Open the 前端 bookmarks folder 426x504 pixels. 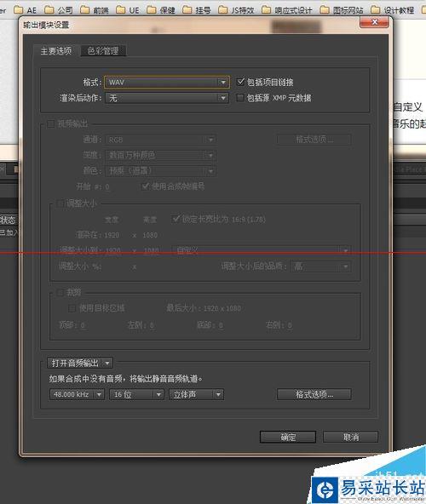pos(95,10)
